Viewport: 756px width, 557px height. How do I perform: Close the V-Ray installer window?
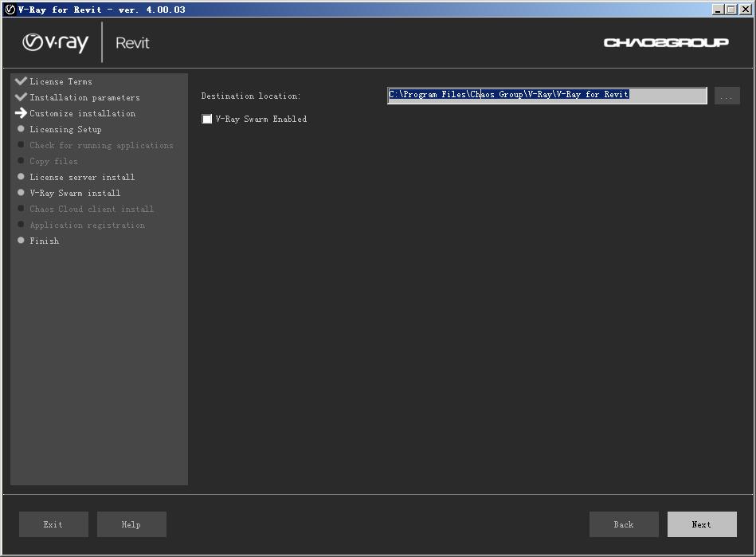[746, 9]
